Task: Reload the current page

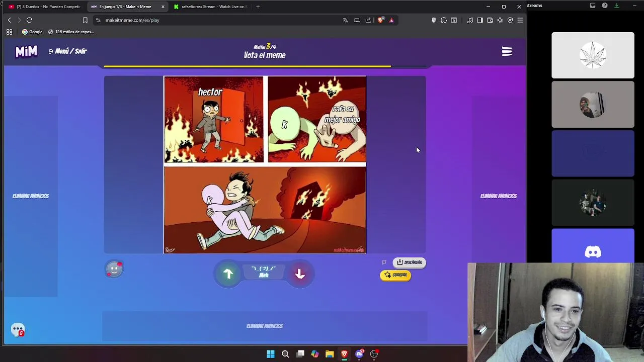Action: pos(29,20)
